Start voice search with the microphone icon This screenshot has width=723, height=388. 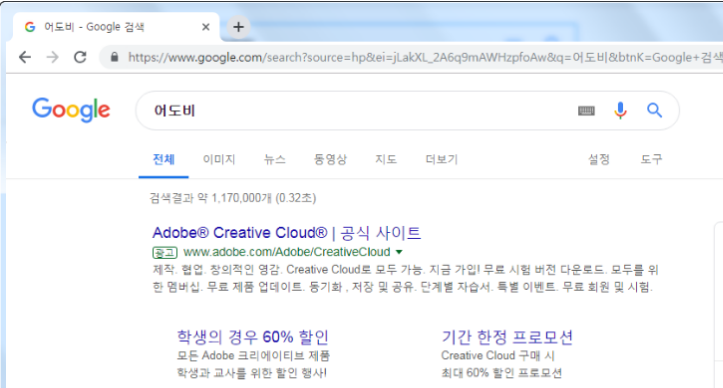click(620, 110)
